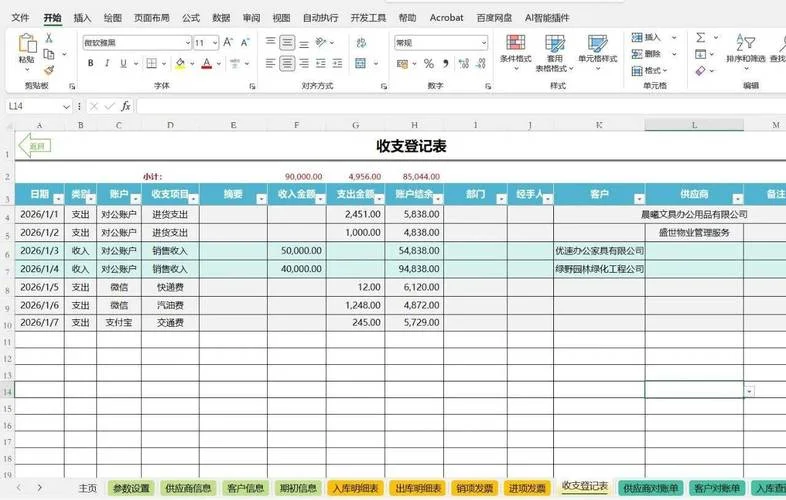The height and width of the screenshot is (500, 786).
Task: Toggle Underline formatting
Action: point(123,64)
